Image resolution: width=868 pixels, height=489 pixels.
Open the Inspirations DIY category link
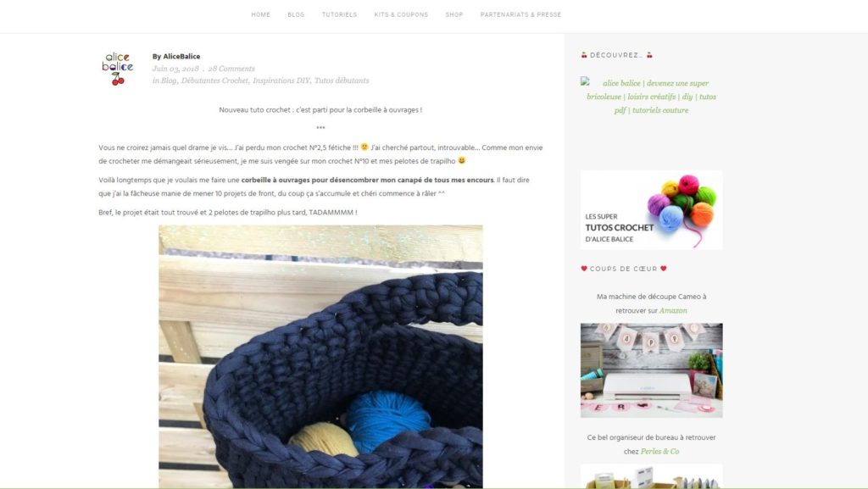click(x=281, y=81)
